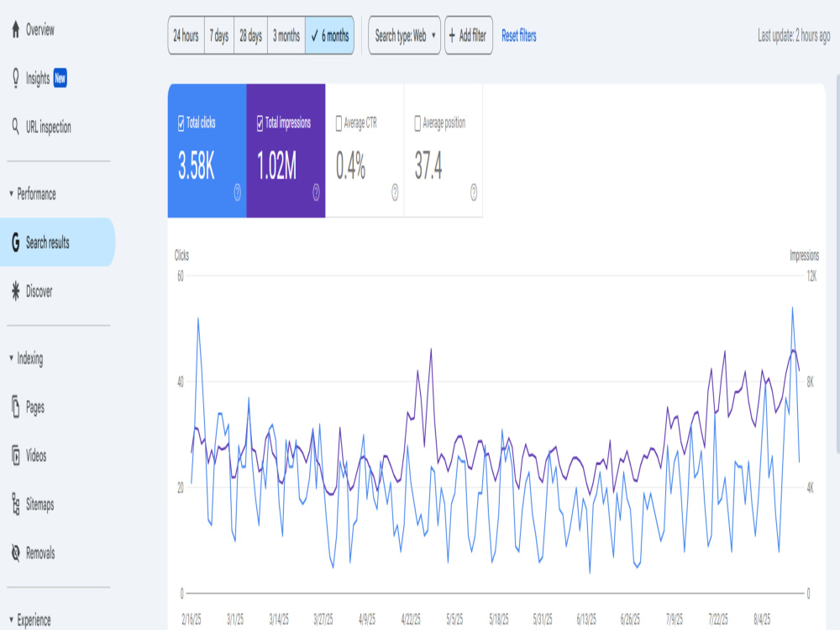Click the Sitemaps tree icon
840x630 pixels.
(15, 504)
